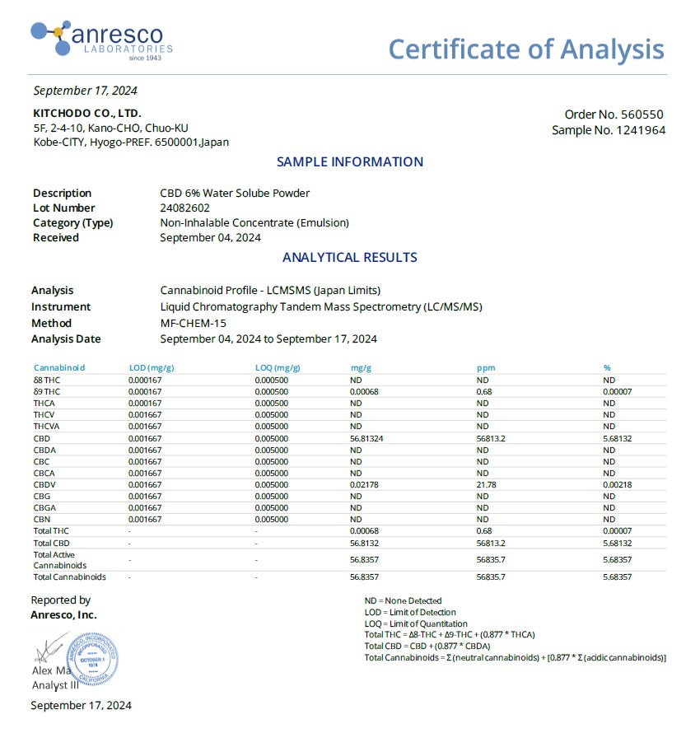Screen dimensions: 700x733
Task: Click the CBDV row label
Action: click(44, 485)
